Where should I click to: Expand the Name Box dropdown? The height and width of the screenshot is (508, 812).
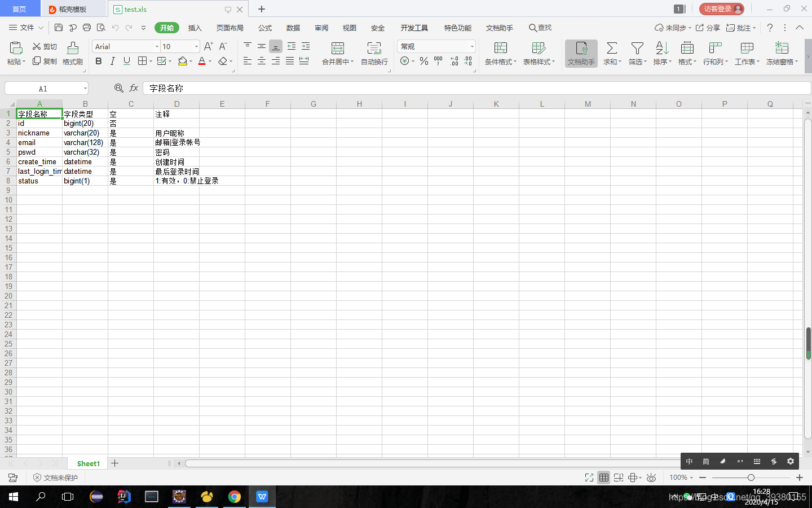pos(85,88)
